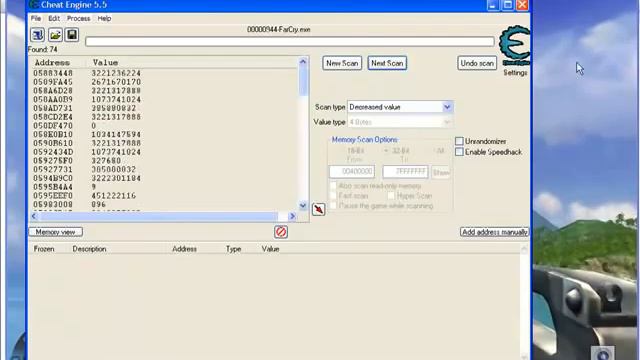Click the Show button beside address range
This screenshot has width=640, height=360.
click(x=441, y=172)
